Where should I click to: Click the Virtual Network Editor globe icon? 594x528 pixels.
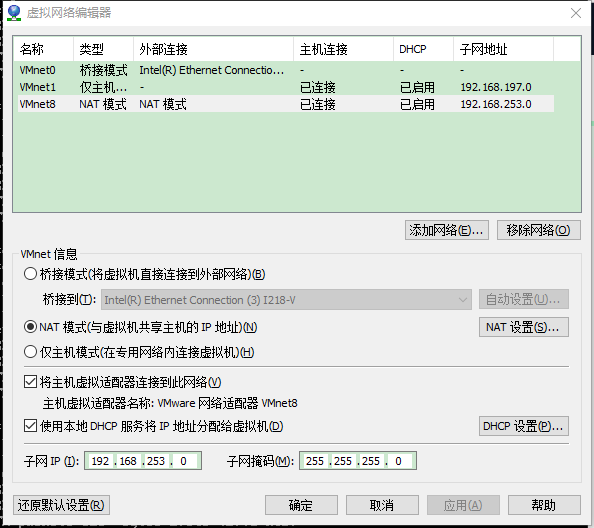[x=14, y=13]
